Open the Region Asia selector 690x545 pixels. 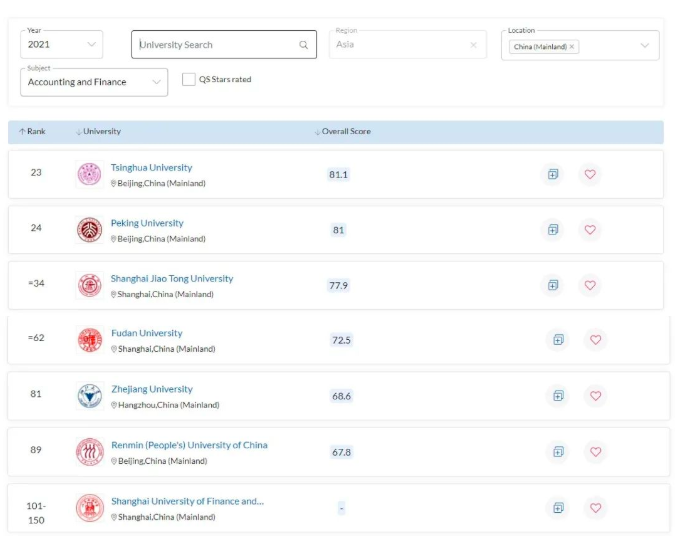coord(407,44)
